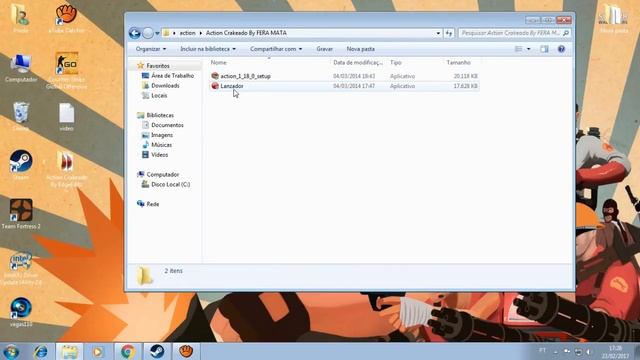Image resolution: width=640 pixels, height=360 pixels.
Task: Open Documentos library
Action: pos(167,125)
